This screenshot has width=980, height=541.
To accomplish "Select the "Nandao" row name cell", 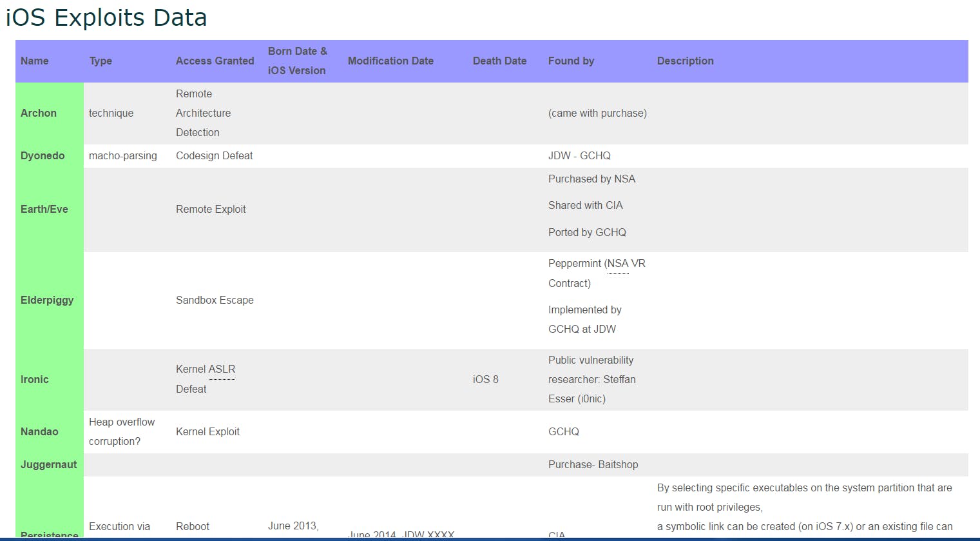I will (x=39, y=431).
